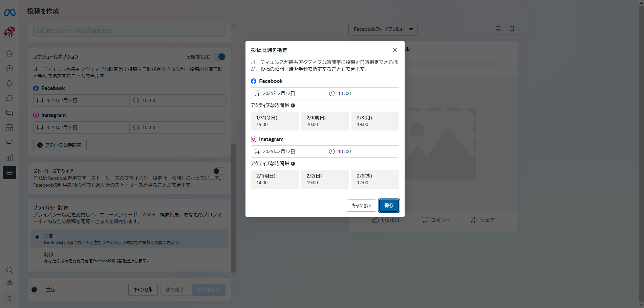This screenshot has width=644, height=308.
Task: Toggle the 日時を設定 schedule switch
Action: click(219, 57)
